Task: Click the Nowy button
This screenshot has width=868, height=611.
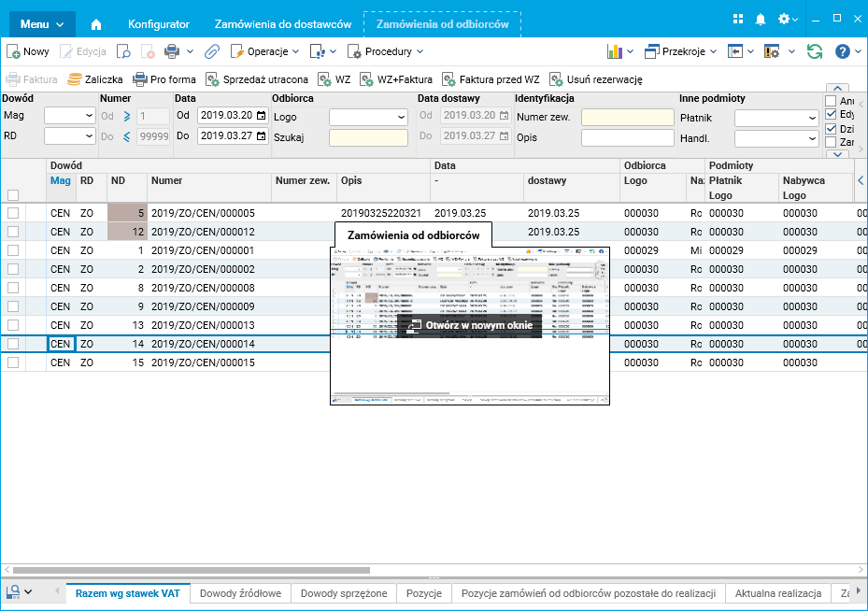Action: coord(28,51)
